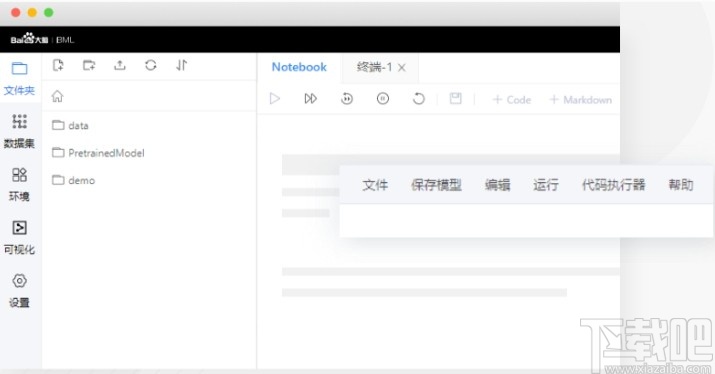The height and width of the screenshot is (374, 715).
Task: Save the notebook with disk icon
Action: (x=456, y=99)
